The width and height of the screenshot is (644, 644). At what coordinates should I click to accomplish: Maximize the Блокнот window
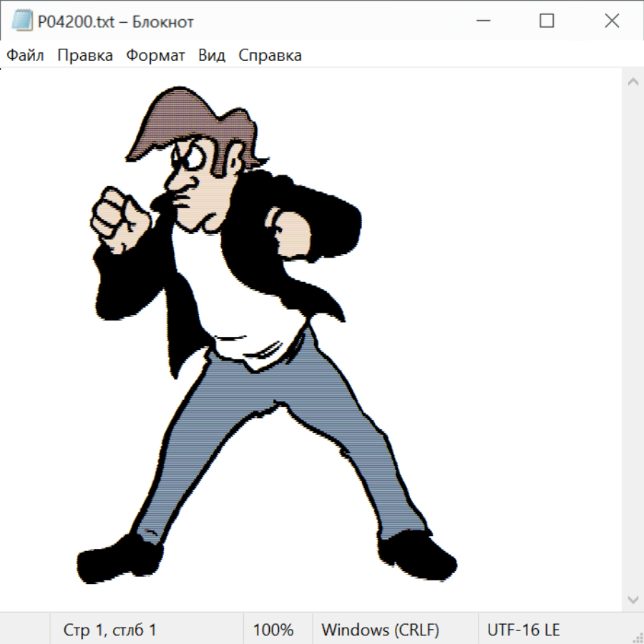[547, 21]
